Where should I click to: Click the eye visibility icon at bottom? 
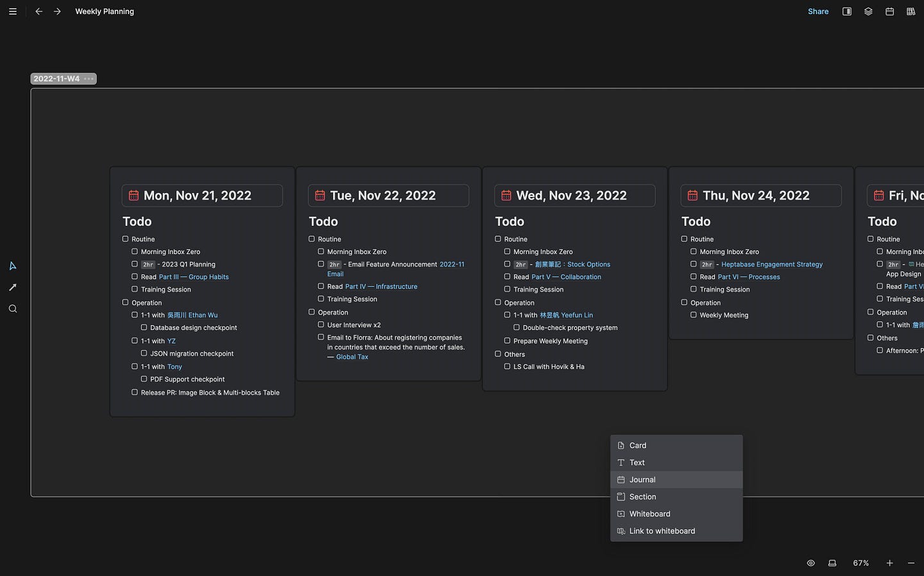pos(810,563)
